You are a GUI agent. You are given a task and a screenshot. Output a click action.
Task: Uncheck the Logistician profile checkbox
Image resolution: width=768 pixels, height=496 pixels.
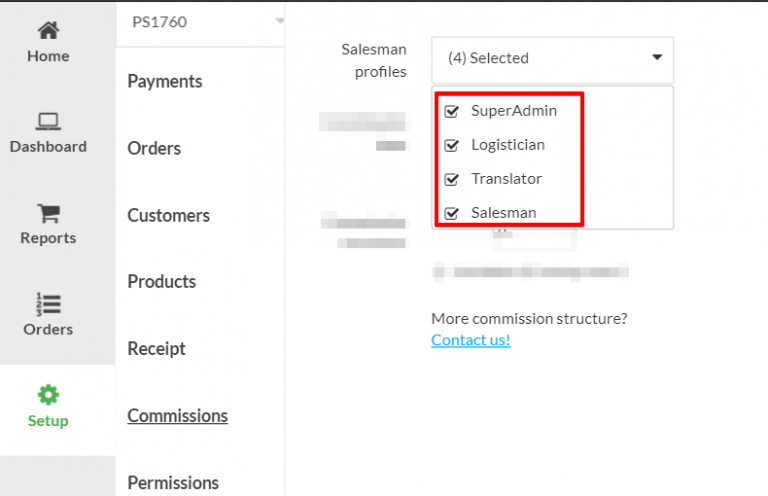451,145
